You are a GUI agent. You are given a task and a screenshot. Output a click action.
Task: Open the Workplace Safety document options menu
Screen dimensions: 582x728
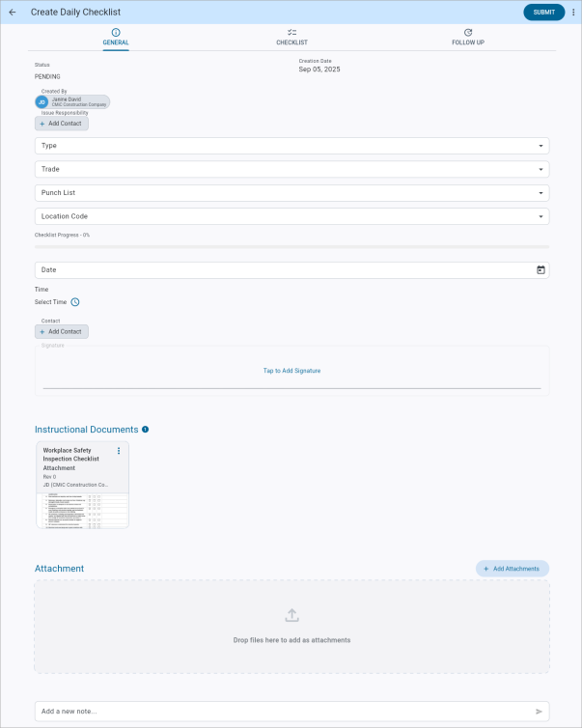119,451
